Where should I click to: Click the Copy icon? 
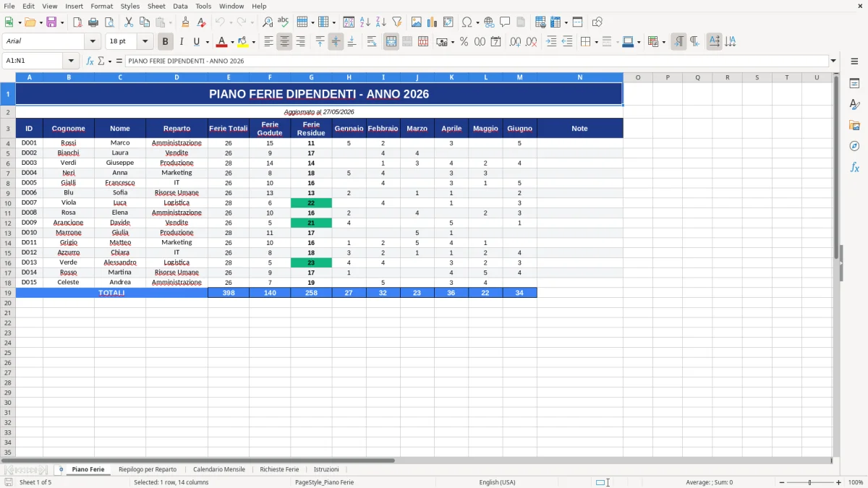click(x=145, y=22)
